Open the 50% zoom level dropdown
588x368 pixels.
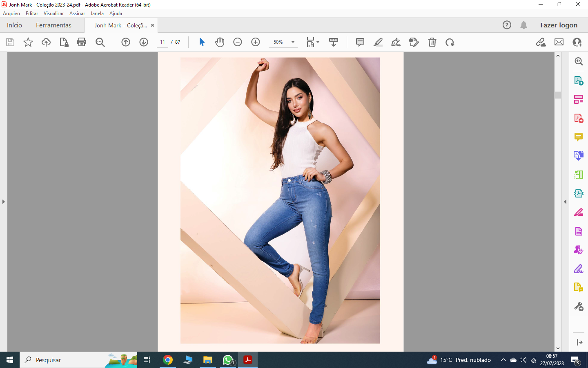coord(293,42)
